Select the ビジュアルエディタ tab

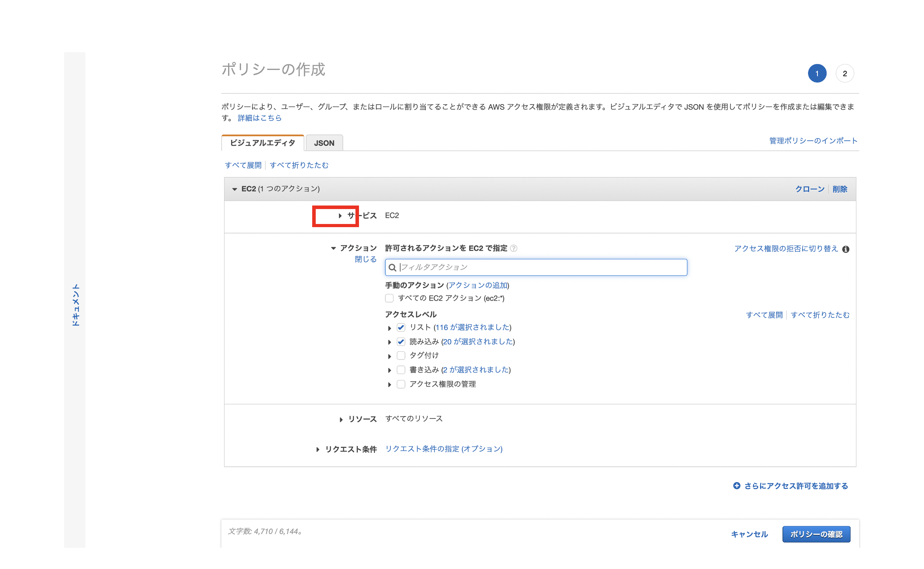pos(263,143)
